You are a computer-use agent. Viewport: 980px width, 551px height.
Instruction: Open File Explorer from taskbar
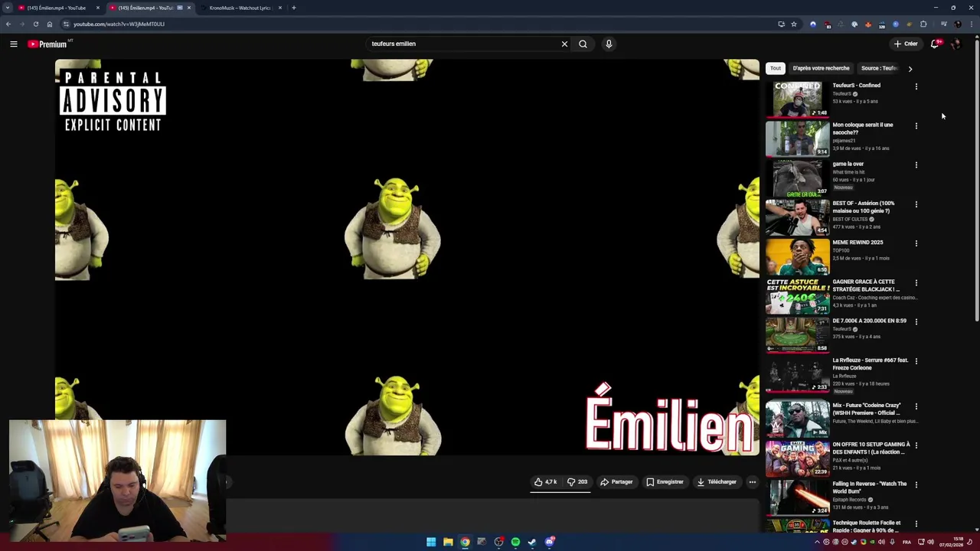point(448,542)
